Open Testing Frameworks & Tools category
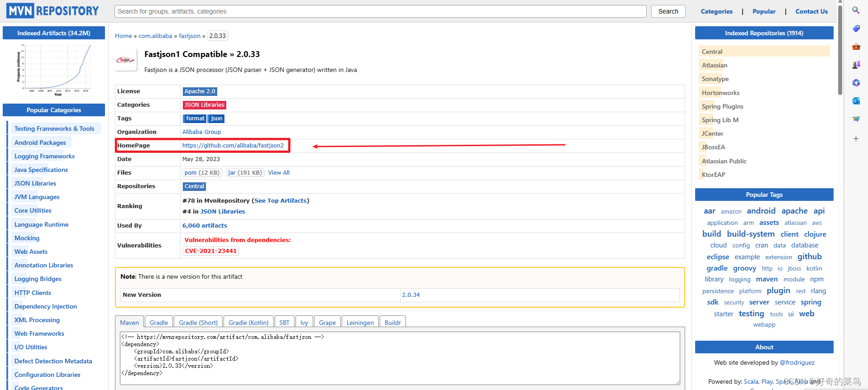 point(54,129)
